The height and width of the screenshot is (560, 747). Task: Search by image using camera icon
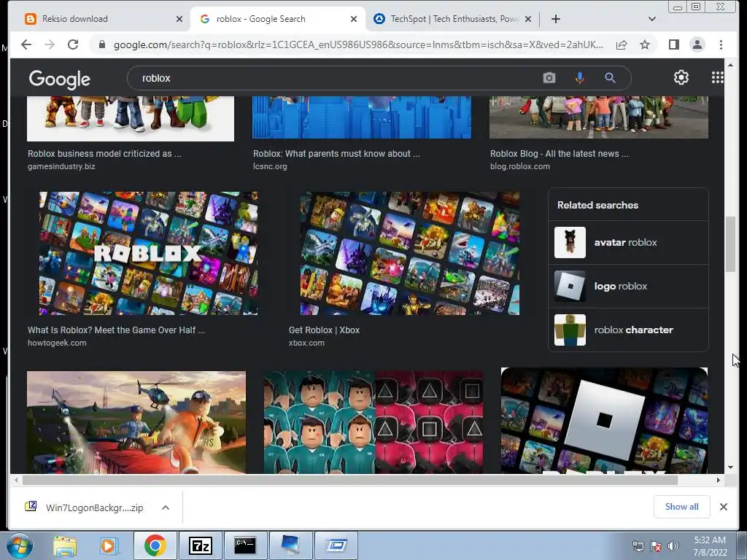coord(549,77)
